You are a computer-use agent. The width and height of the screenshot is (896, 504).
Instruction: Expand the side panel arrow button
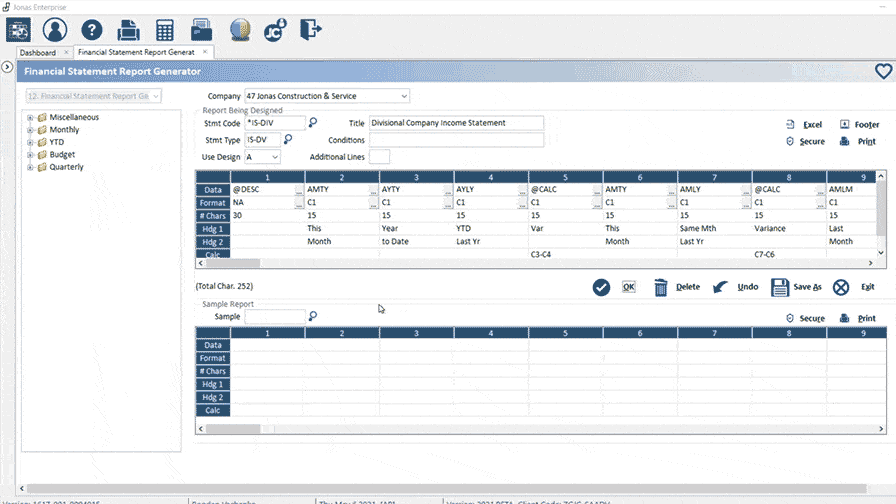[x=7, y=67]
